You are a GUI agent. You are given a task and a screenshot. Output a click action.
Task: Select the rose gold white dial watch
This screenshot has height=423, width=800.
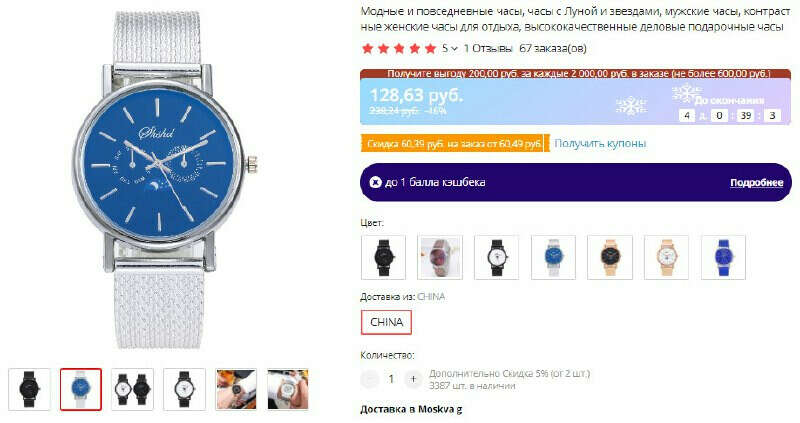tap(666, 257)
